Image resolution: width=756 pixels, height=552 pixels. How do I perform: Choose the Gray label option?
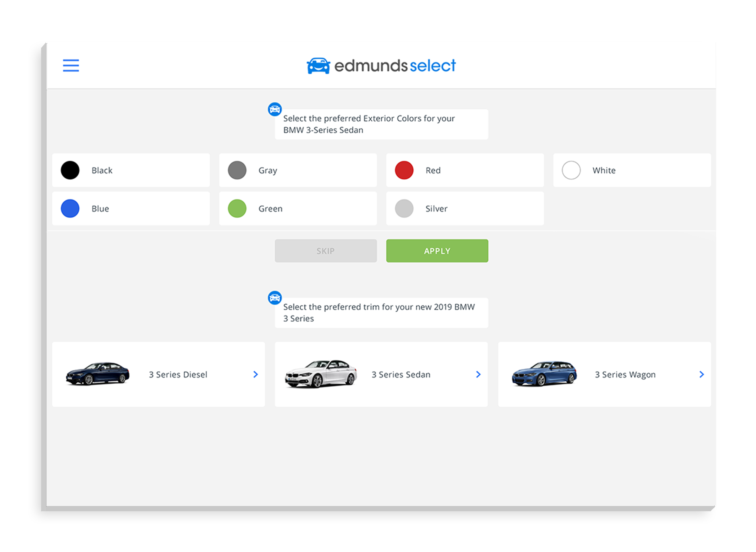[x=268, y=171]
